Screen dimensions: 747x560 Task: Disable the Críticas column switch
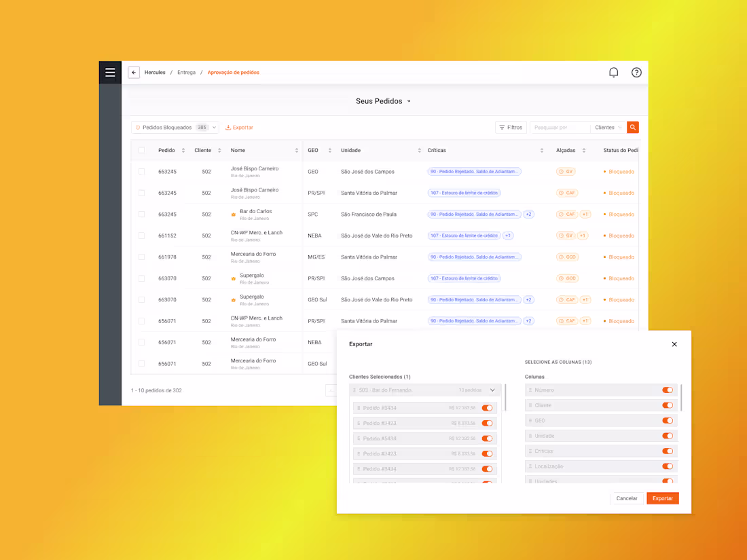pos(668,451)
